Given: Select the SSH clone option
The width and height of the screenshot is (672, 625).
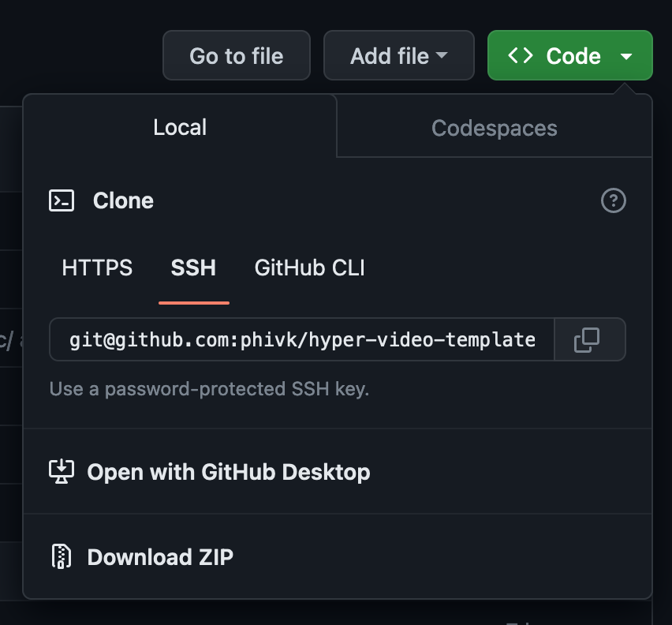Looking at the screenshot, I should [x=194, y=268].
